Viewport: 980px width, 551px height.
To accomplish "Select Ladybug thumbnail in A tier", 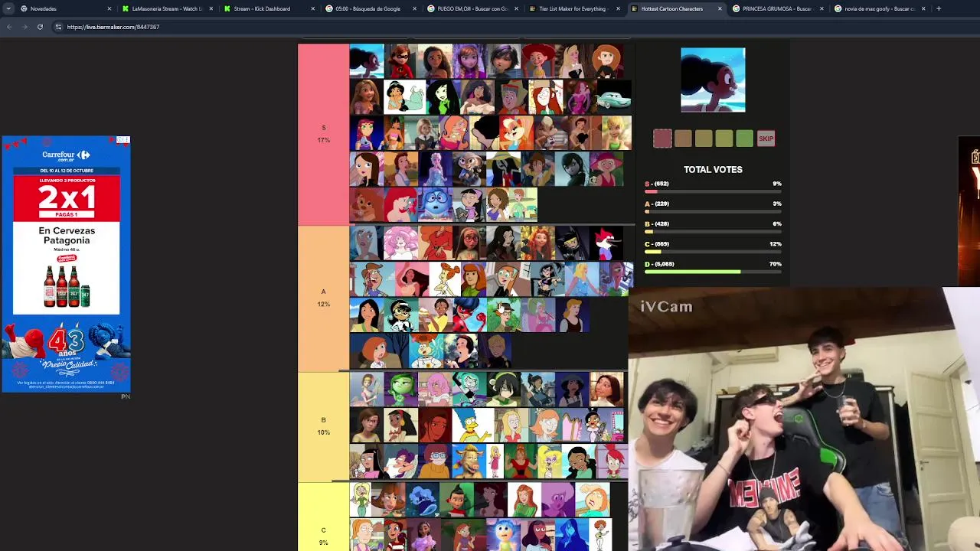I will 469,315.
